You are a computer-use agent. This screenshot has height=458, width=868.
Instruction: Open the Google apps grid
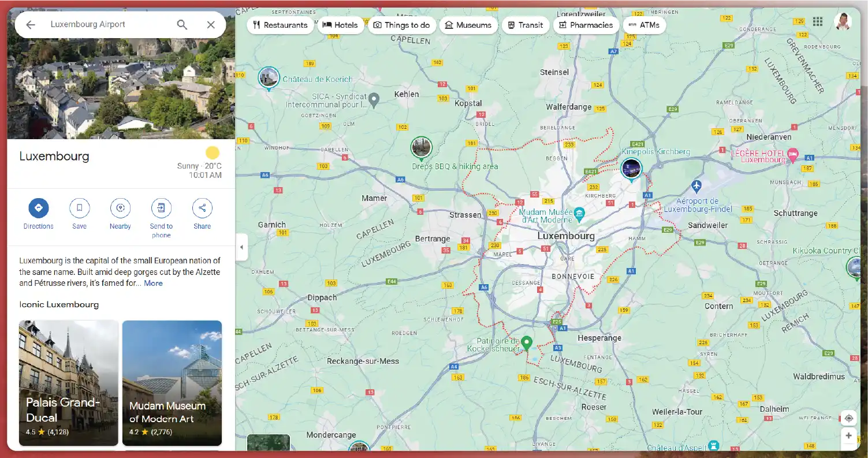coord(818,21)
